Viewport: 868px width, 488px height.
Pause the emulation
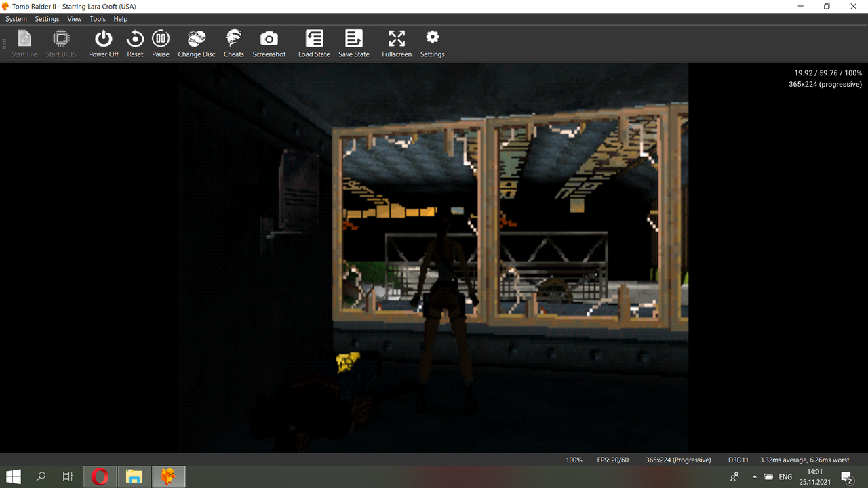coord(161,43)
